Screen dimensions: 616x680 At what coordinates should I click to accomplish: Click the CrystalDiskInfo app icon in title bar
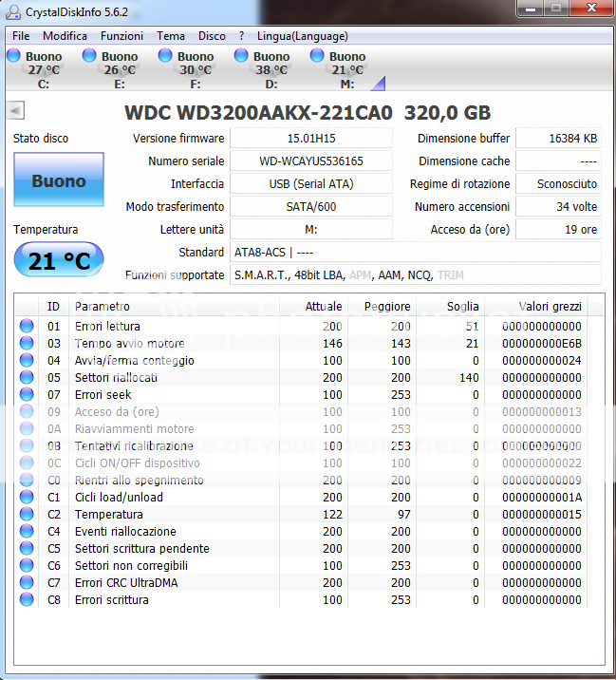(12, 11)
